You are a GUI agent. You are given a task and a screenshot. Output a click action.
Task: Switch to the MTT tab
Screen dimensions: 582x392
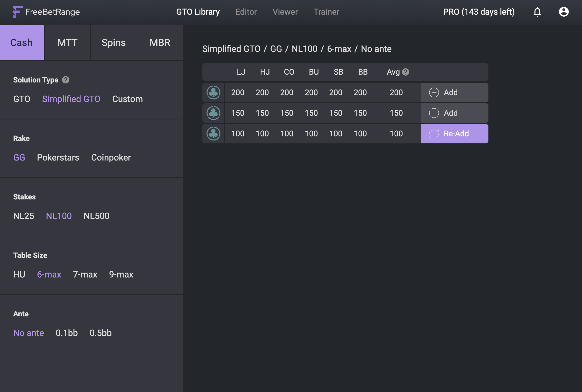coord(67,43)
